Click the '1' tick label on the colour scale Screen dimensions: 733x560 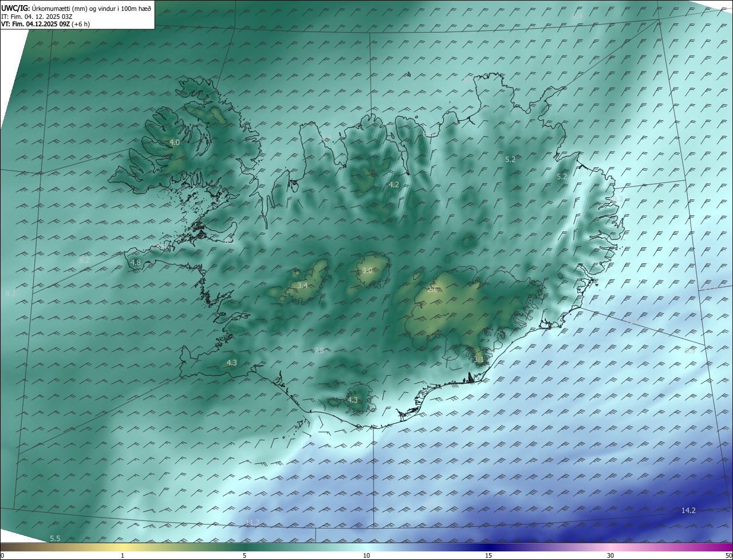coord(123,555)
